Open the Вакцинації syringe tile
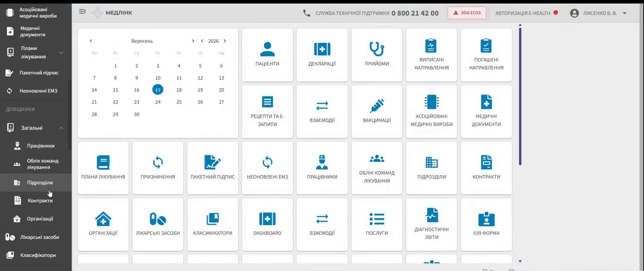The height and width of the screenshot is (271, 644). point(377,112)
